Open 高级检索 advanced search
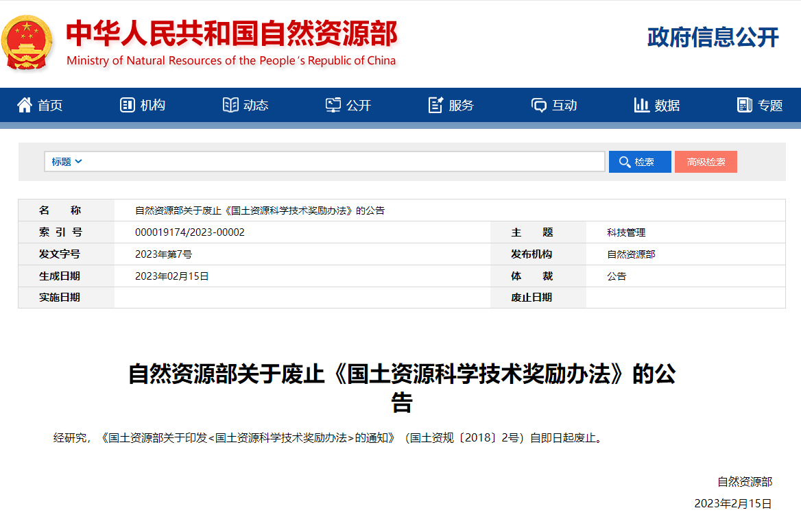The width and height of the screenshot is (801, 532). pyautogui.click(x=706, y=162)
